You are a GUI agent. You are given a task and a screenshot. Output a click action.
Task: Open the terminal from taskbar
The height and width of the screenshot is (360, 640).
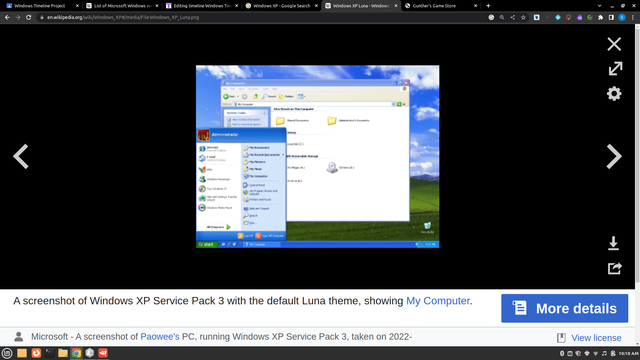[49, 353]
